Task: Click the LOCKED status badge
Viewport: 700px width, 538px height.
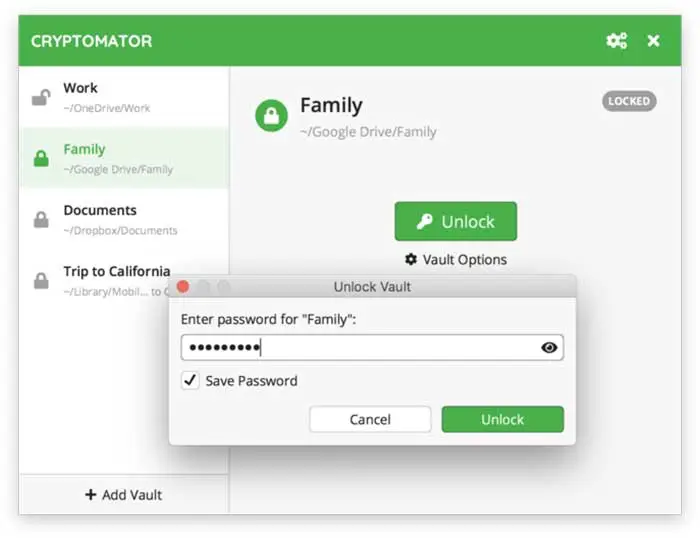Action: (629, 101)
